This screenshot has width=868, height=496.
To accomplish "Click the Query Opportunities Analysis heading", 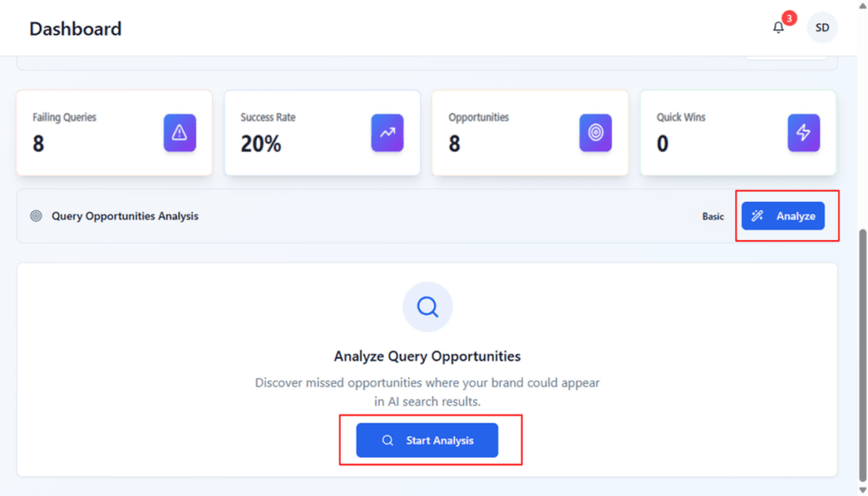I will coord(125,216).
